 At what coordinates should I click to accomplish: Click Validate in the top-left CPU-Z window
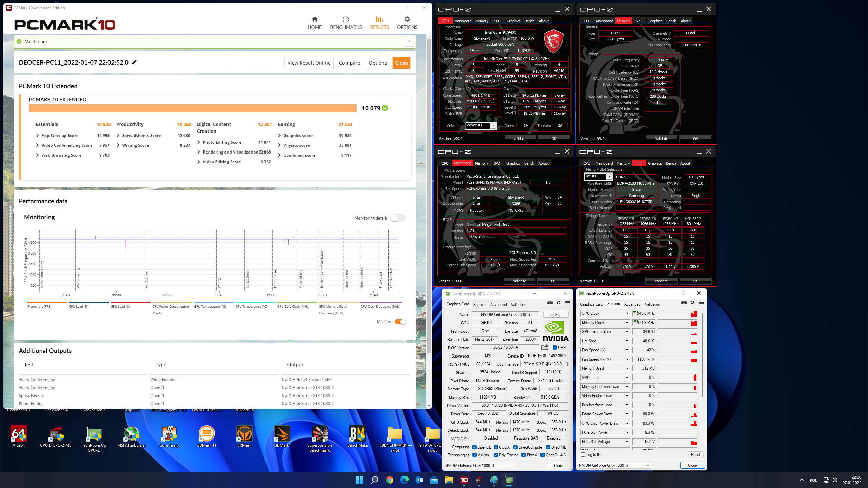519,139
